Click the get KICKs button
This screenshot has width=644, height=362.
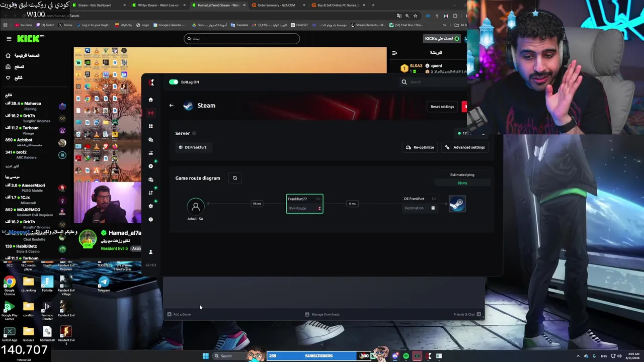pyautogui.click(x=443, y=39)
